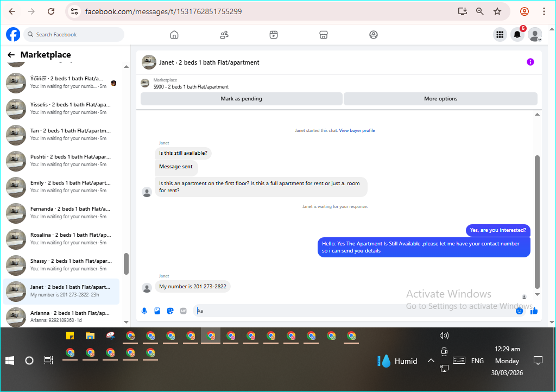Open File Explorer on the taskbar

click(90, 336)
